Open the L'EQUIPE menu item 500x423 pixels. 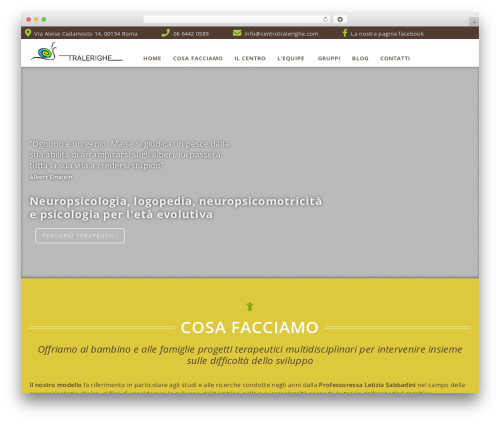tap(291, 58)
